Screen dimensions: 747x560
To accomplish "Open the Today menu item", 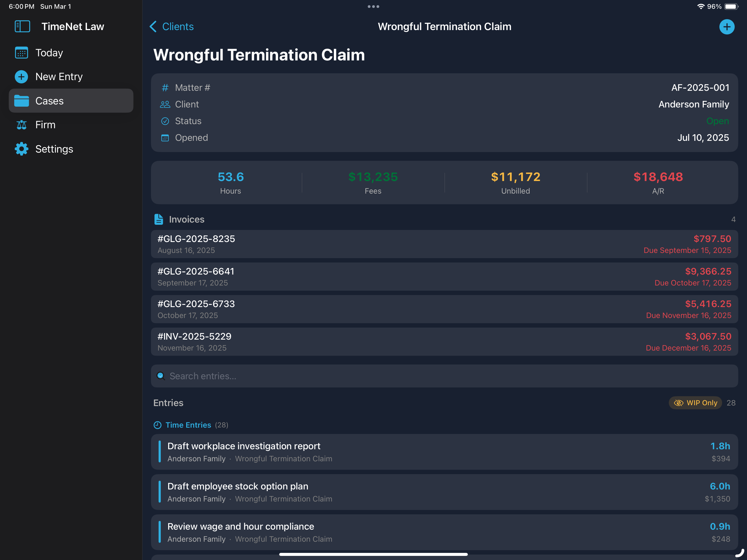I will (x=71, y=53).
